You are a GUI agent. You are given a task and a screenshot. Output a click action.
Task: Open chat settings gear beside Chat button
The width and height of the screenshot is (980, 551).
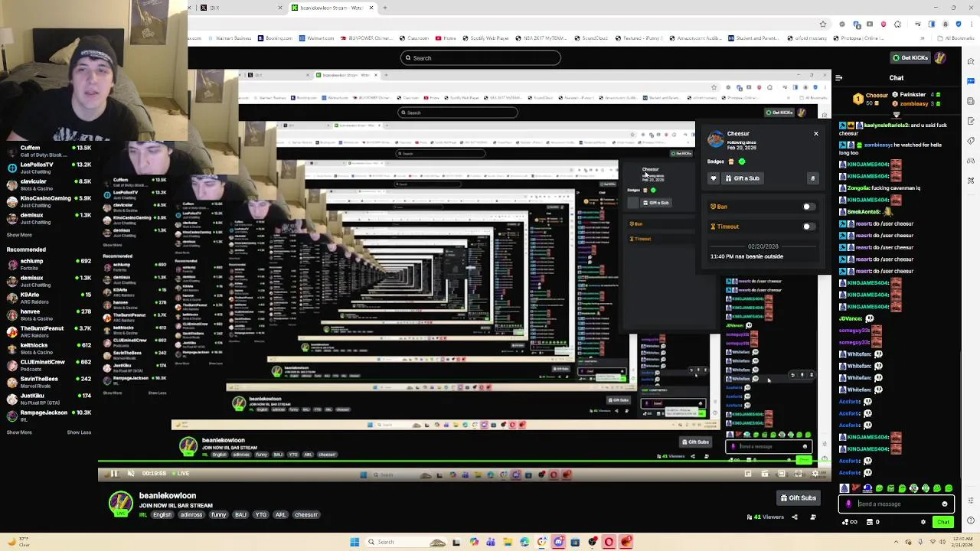pos(923,522)
